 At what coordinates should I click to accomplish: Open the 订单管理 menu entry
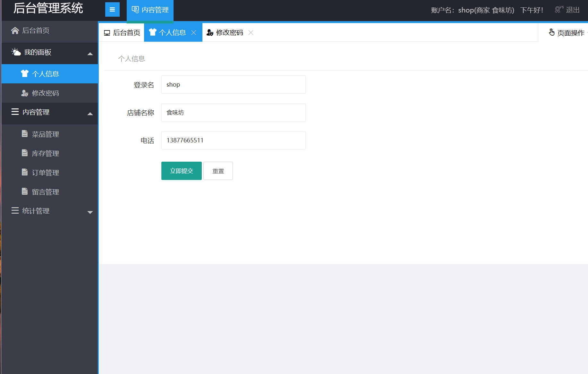[x=45, y=172]
